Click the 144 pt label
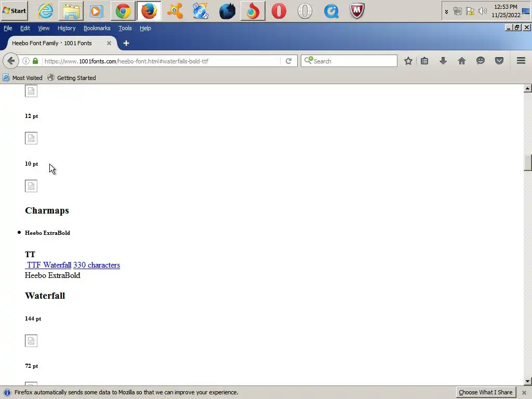Image resolution: width=532 pixels, height=399 pixels. [x=33, y=318]
